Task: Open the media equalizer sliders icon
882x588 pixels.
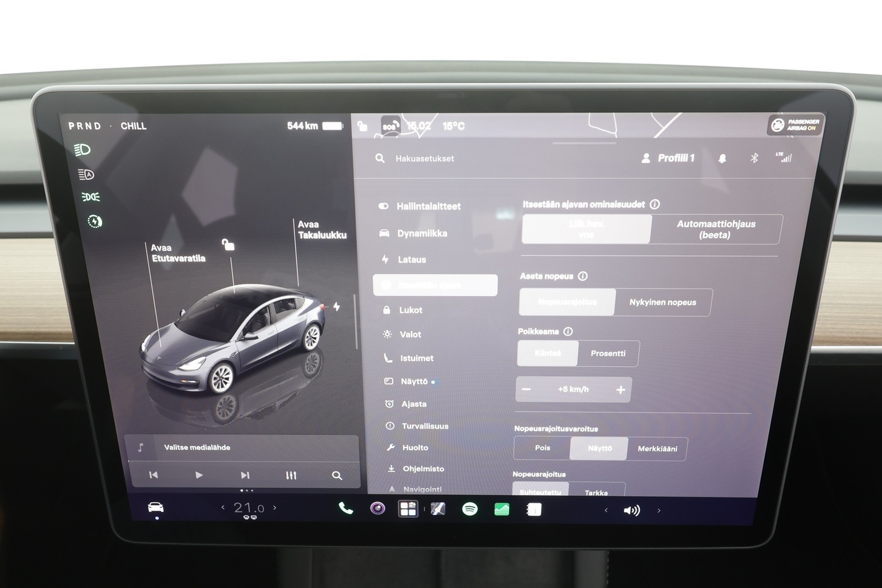Action: click(x=291, y=475)
